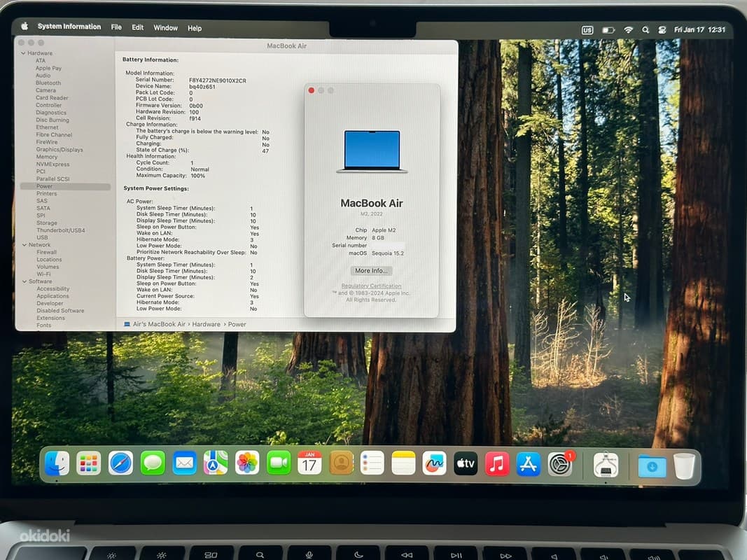Select Camera in the sidebar
The image size is (747, 560).
click(46, 90)
